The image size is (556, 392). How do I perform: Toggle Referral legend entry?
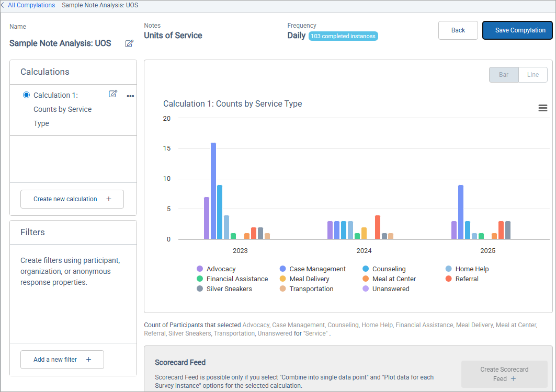[467, 279]
